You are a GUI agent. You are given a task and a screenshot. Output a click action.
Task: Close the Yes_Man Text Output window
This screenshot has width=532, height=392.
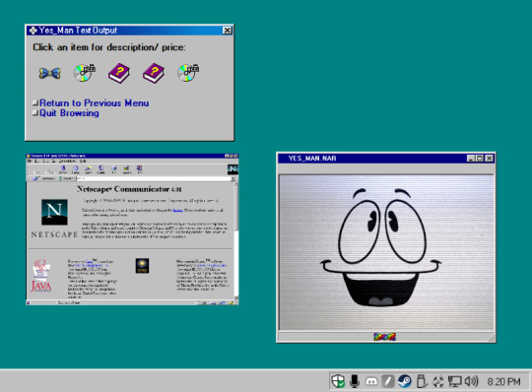tap(227, 31)
